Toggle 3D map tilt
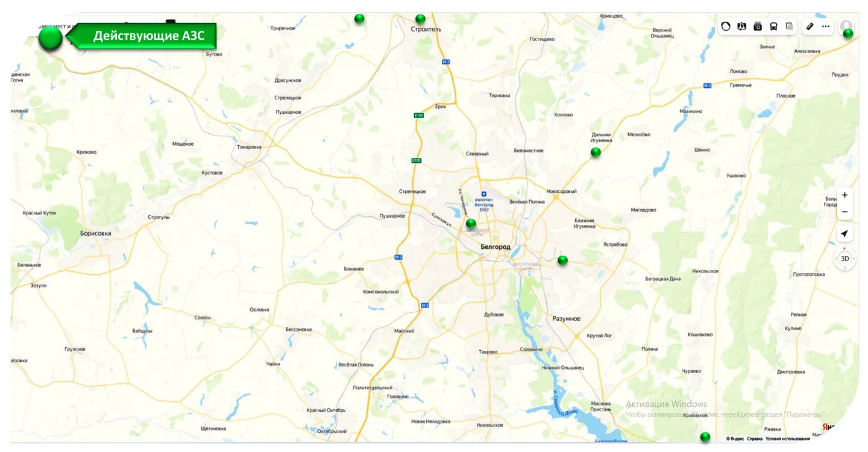Viewport: 868px width, 452px height. point(844,259)
